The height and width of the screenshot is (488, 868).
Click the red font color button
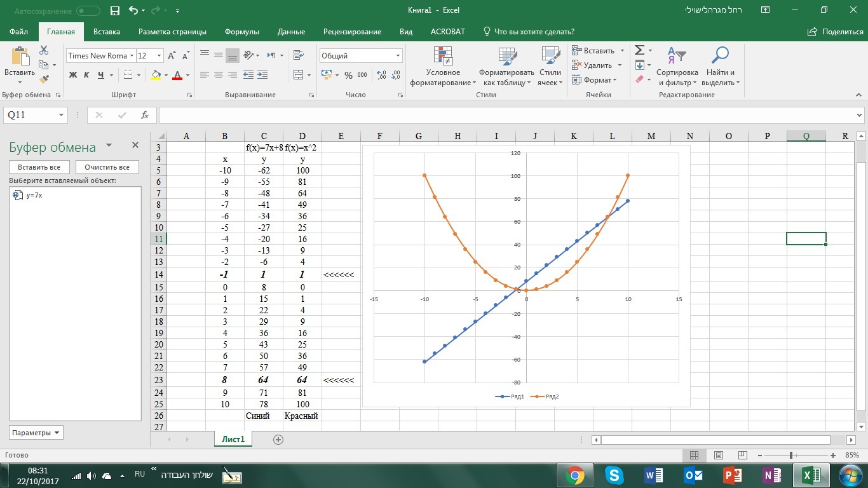(x=177, y=75)
